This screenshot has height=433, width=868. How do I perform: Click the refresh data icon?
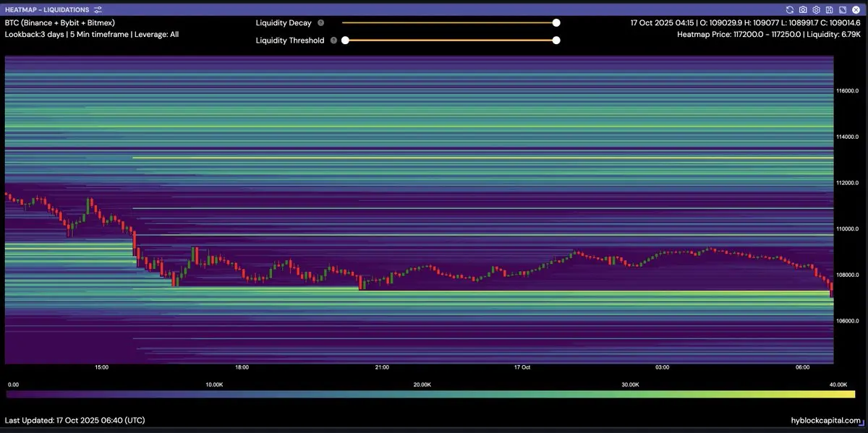pyautogui.click(x=790, y=10)
